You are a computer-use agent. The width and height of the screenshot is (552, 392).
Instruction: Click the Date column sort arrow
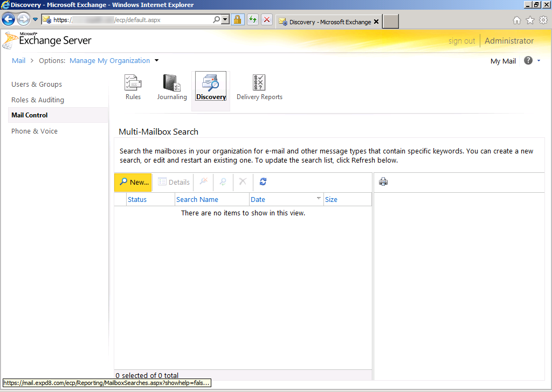(319, 198)
